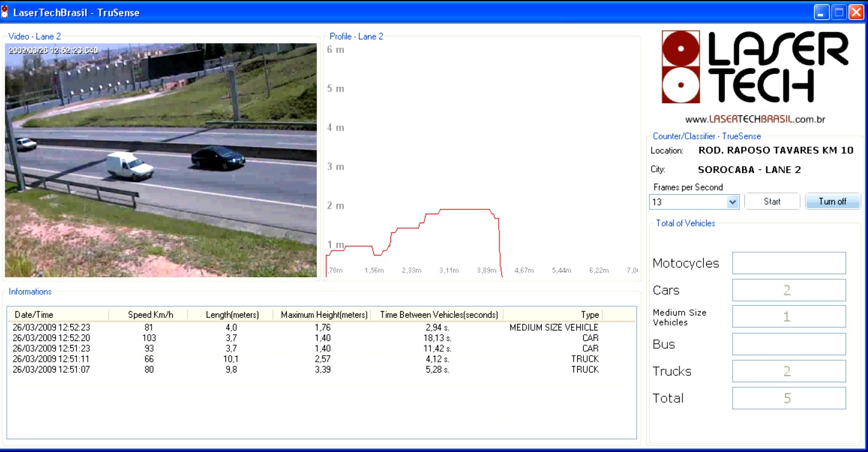
Task: Click the Maximum Height(meters) column header
Action: pyautogui.click(x=324, y=315)
